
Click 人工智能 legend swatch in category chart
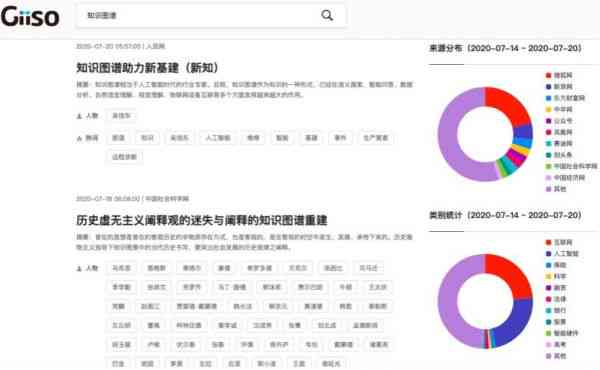tap(548, 254)
